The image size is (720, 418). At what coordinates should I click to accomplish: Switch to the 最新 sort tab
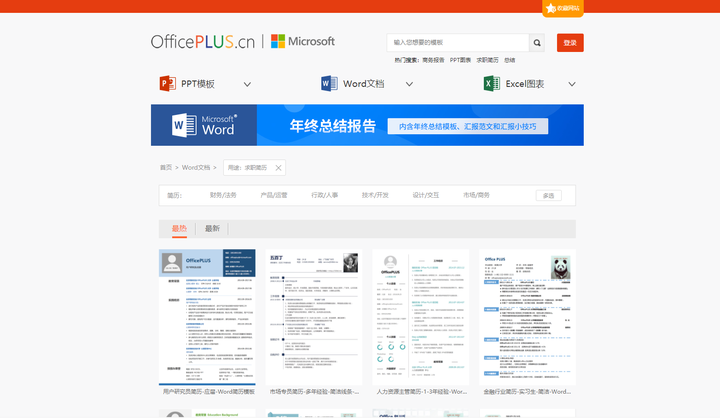pos(212,228)
